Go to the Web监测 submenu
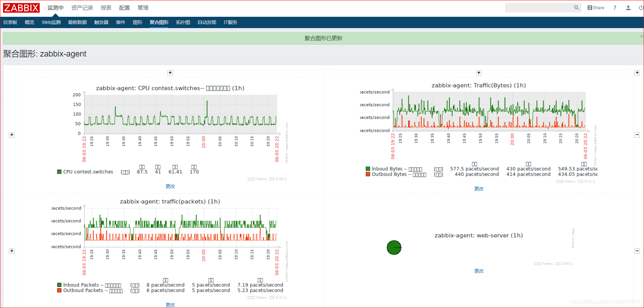Viewport: 644px width, 308px height. [x=51, y=22]
